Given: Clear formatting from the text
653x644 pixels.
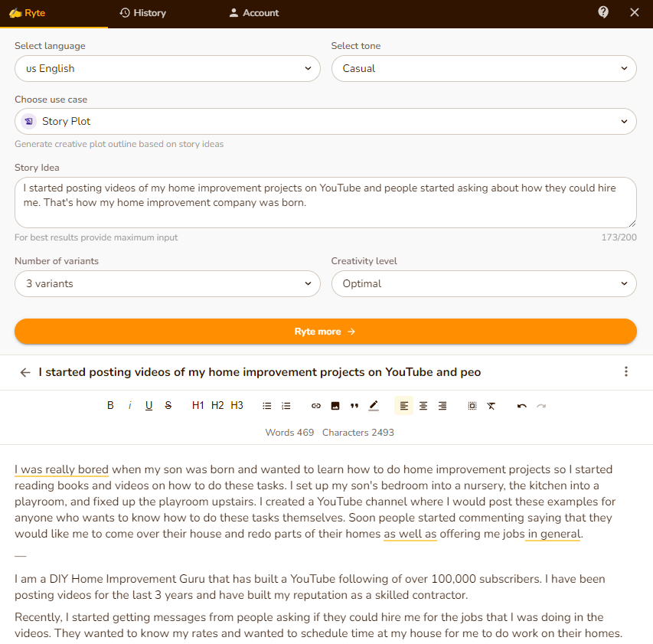Looking at the screenshot, I should click(x=491, y=405).
